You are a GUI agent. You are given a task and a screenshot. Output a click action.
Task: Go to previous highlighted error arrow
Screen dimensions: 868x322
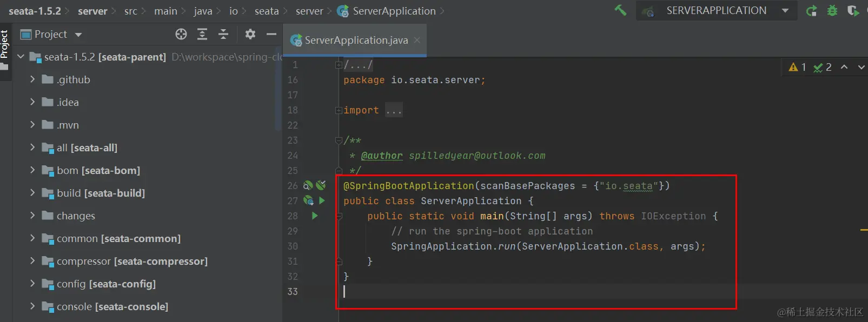coord(844,67)
